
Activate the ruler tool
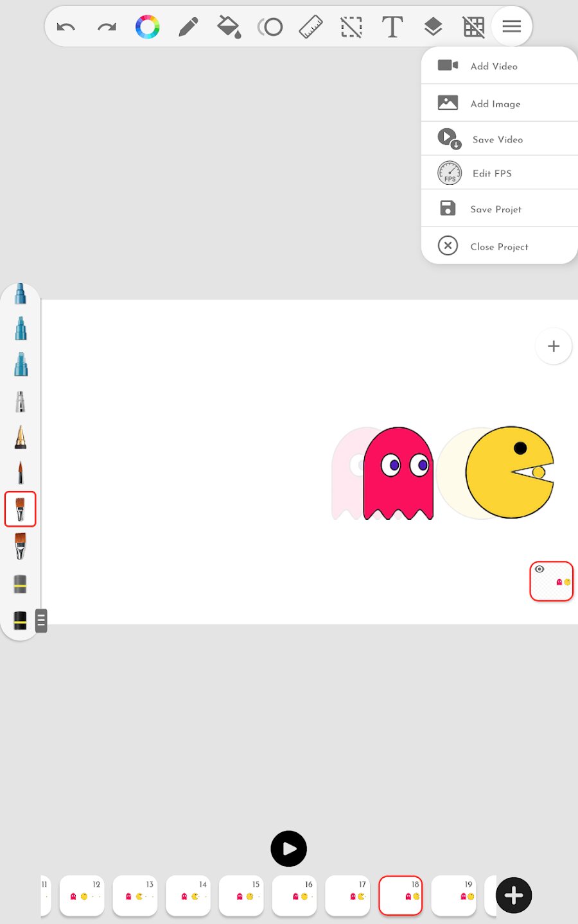(x=311, y=27)
